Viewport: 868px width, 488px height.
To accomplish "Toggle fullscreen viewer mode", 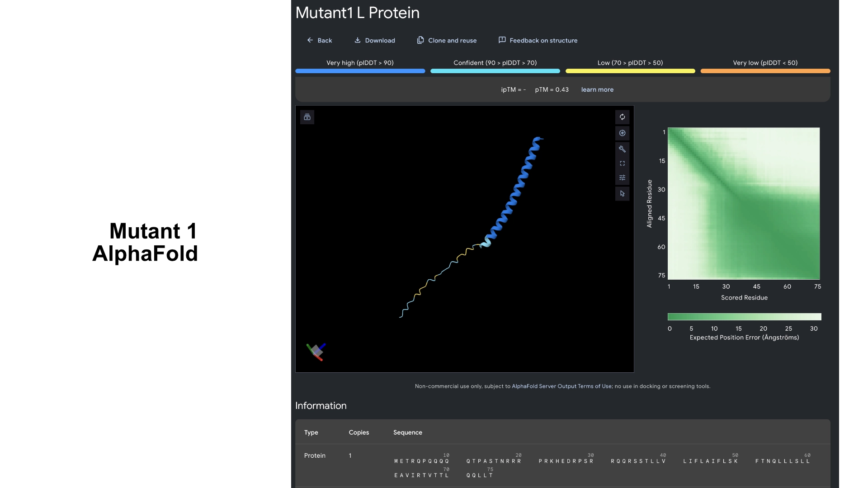I will 622,163.
